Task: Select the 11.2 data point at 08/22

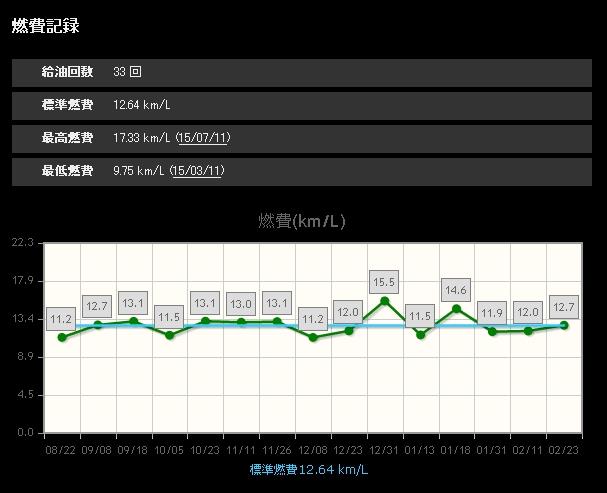Action: tap(62, 337)
